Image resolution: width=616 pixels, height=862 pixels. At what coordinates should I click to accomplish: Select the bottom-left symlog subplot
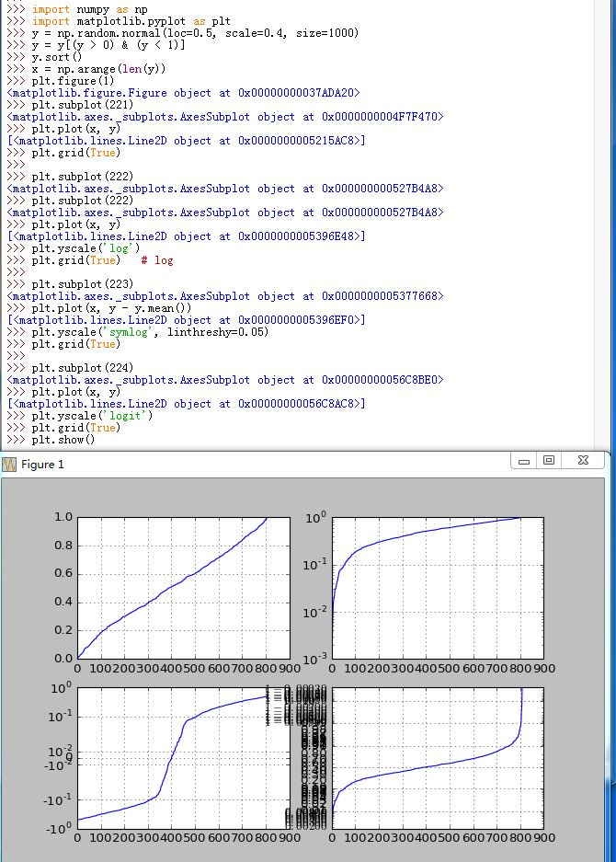tap(184, 758)
